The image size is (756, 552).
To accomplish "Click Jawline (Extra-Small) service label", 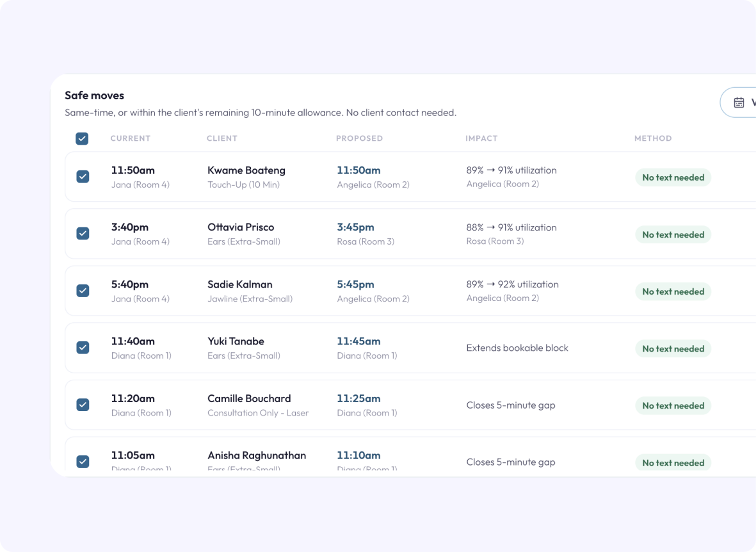I will click(250, 298).
